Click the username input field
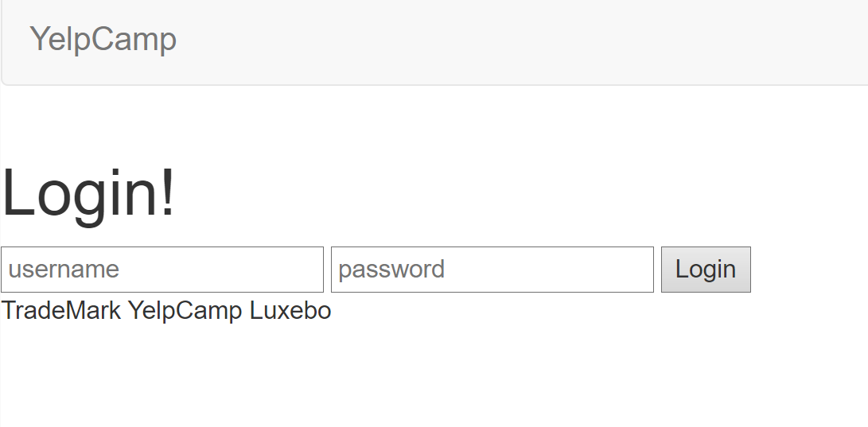The image size is (868, 427). coord(162,270)
